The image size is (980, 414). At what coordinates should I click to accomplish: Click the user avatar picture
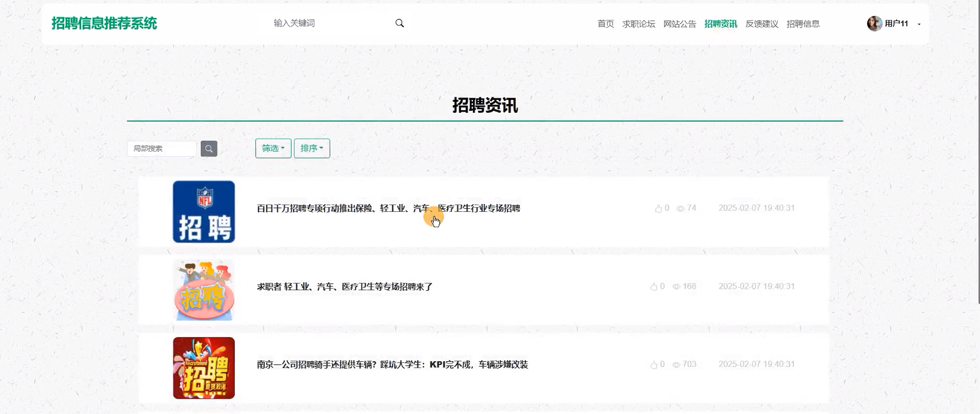coord(874,23)
